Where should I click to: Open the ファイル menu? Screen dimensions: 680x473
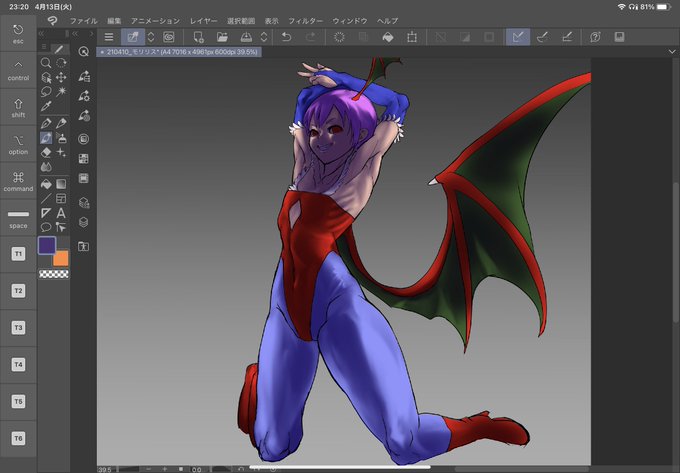[x=84, y=21]
